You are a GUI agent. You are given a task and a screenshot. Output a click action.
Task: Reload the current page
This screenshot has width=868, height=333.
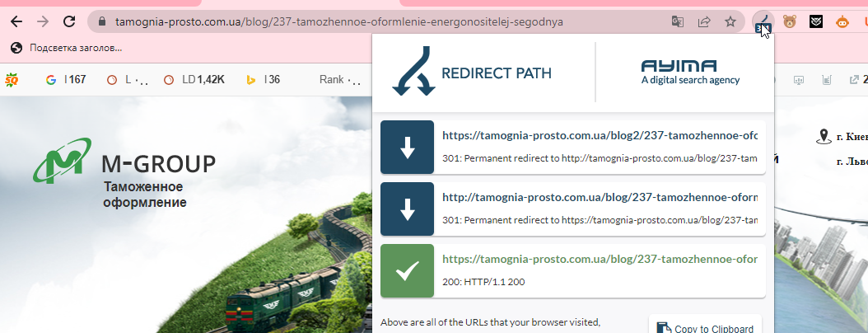pyautogui.click(x=69, y=21)
